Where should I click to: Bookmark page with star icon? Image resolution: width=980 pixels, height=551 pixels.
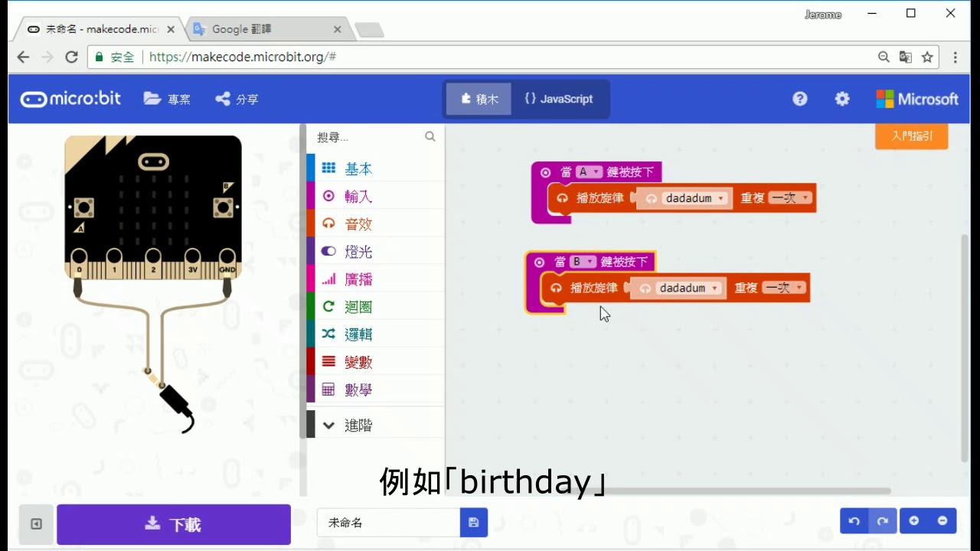927,57
